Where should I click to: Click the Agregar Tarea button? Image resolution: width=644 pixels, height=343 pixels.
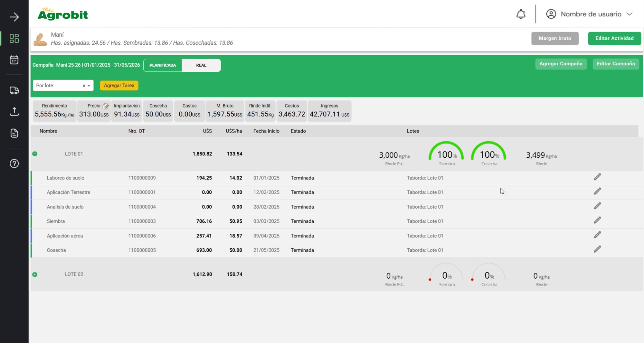(x=119, y=86)
